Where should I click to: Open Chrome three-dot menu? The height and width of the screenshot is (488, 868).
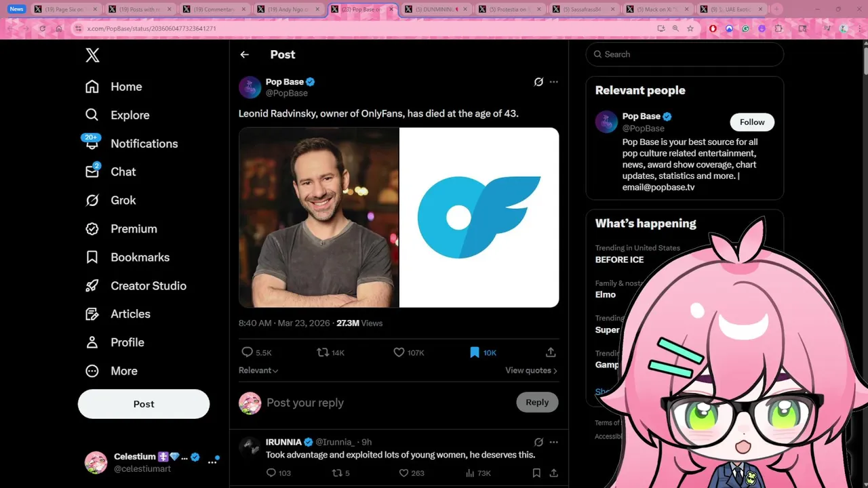click(859, 28)
